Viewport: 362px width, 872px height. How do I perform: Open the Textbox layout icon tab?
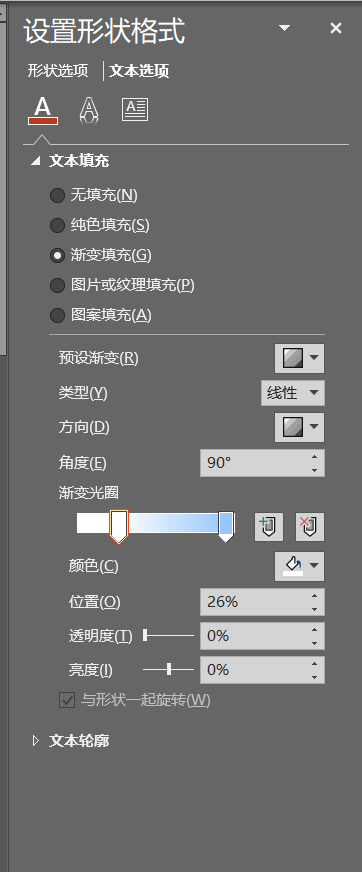[135, 110]
